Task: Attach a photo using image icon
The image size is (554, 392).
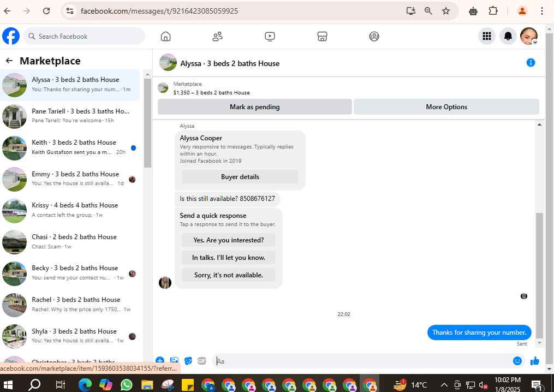Action: (x=174, y=360)
